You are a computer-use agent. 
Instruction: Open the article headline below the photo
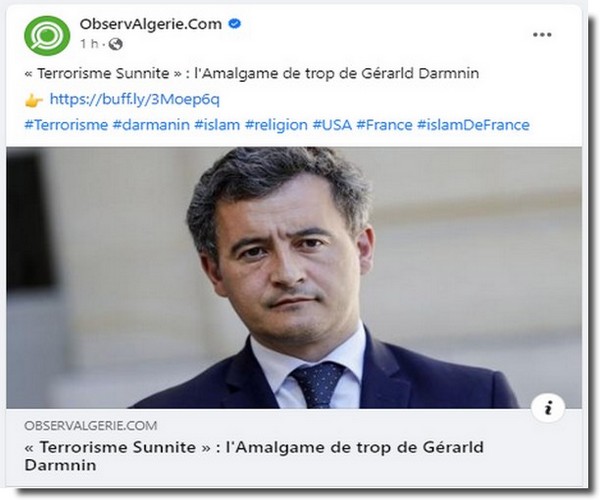point(254,456)
